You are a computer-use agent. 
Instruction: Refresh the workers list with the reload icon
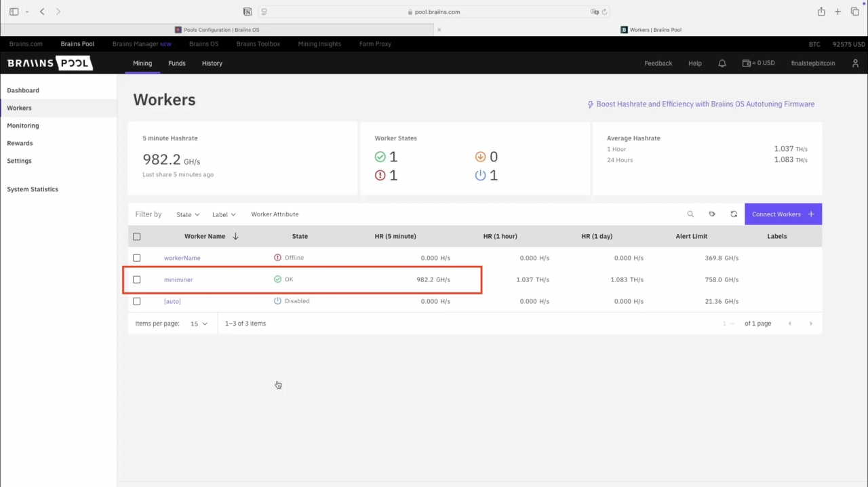coord(734,214)
